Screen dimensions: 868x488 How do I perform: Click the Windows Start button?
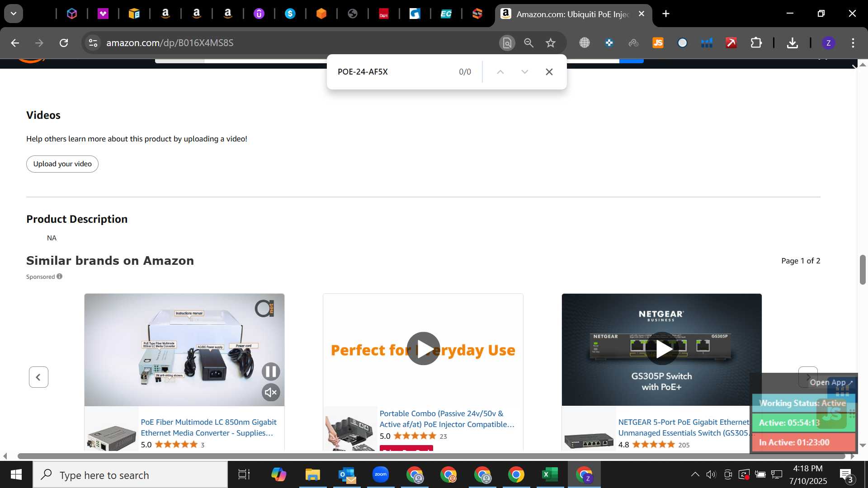[16, 475]
